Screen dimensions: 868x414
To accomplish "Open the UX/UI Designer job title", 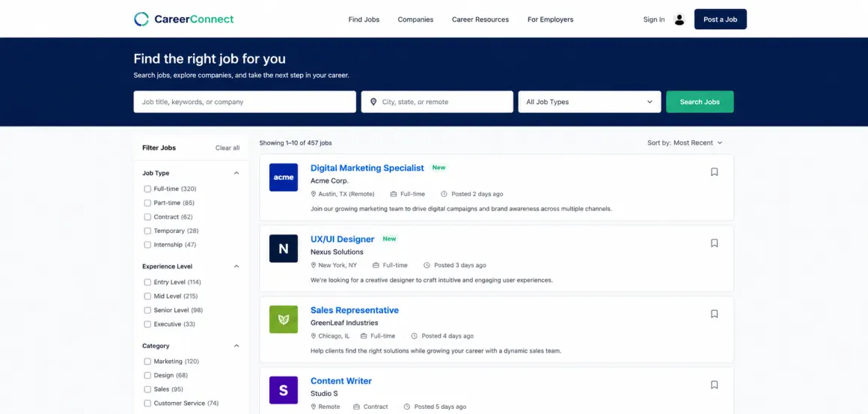I will [342, 239].
